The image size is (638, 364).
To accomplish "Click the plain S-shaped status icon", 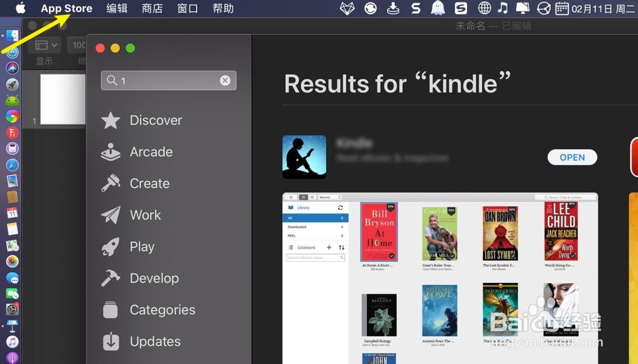I will click(x=415, y=8).
